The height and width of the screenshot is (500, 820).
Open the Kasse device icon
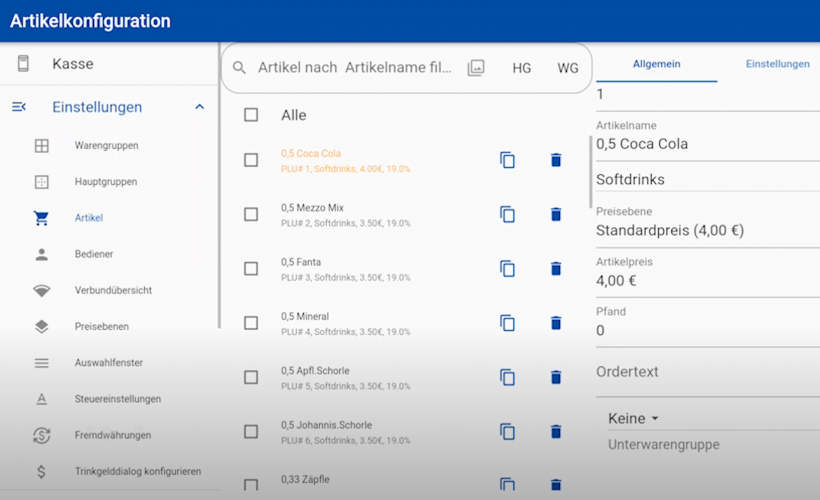[x=23, y=64]
